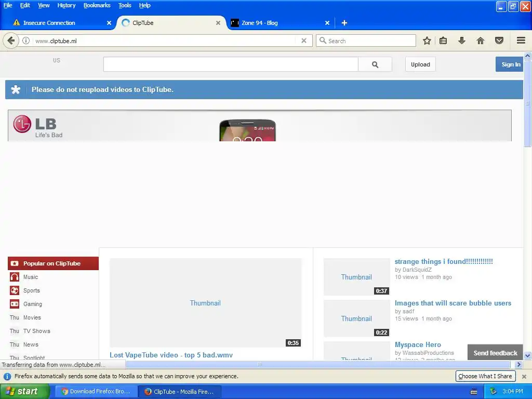Screen dimensions: 532x399
Task: Open the Tools menu
Action: (x=125, y=5)
